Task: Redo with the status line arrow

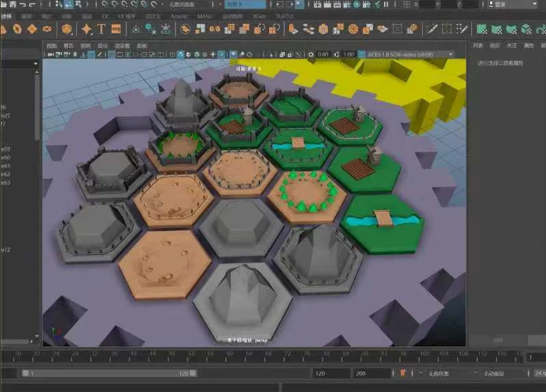Action: tap(32, 4)
